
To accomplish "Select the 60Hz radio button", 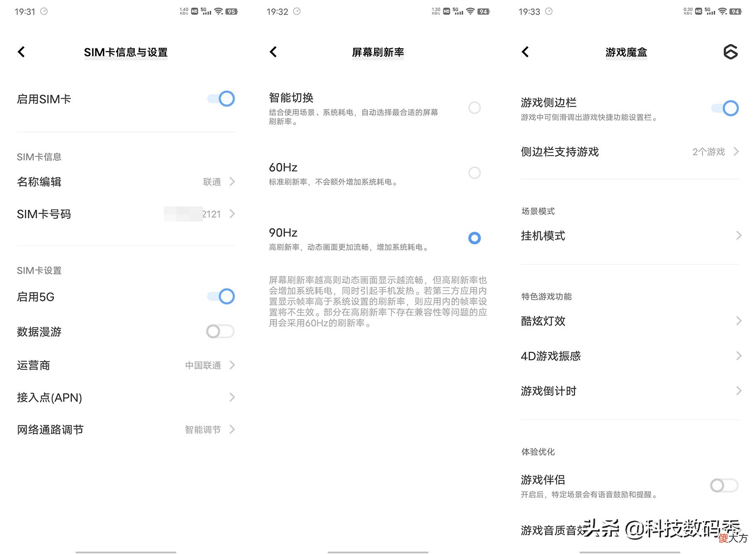I will [x=475, y=173].
